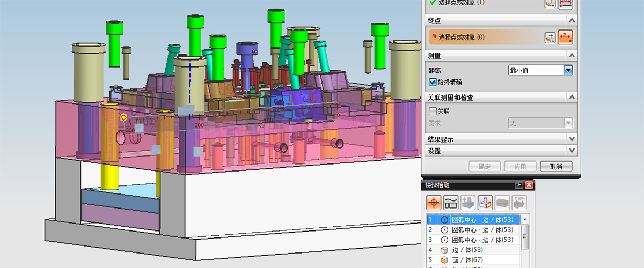Click the 终点 section header
Viewport: 644px width, 268px height.
coord(502,20)
